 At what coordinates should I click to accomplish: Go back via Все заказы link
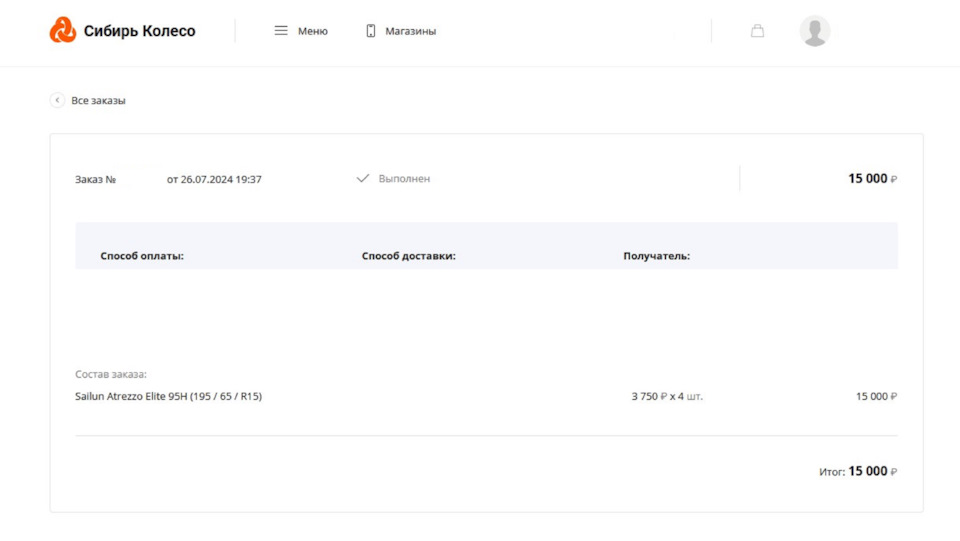click(98, 100)
